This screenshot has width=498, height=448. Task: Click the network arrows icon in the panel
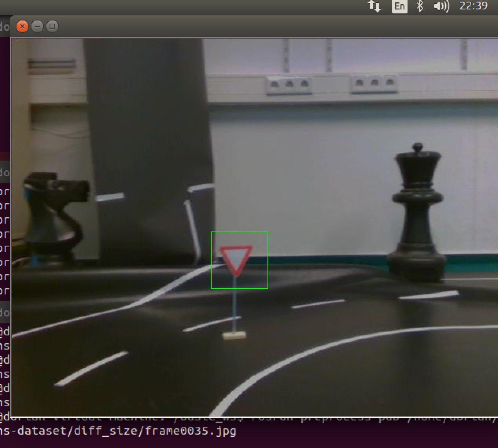374,6
